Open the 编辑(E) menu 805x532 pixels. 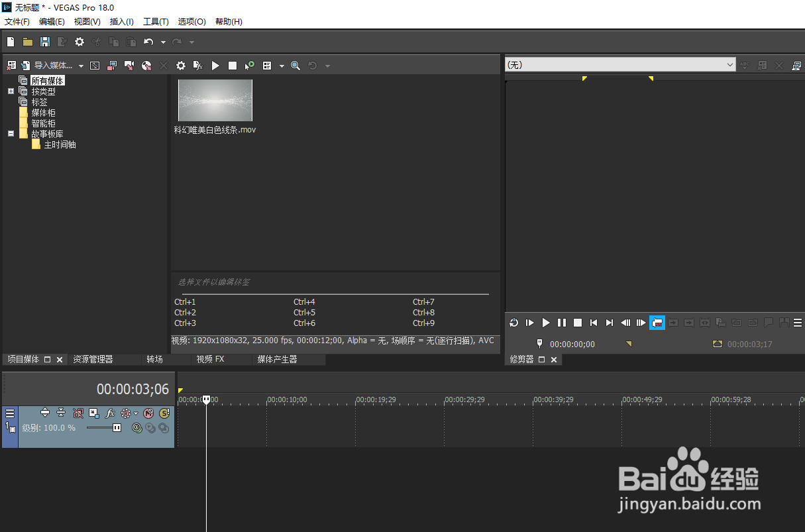coord(52,22)
